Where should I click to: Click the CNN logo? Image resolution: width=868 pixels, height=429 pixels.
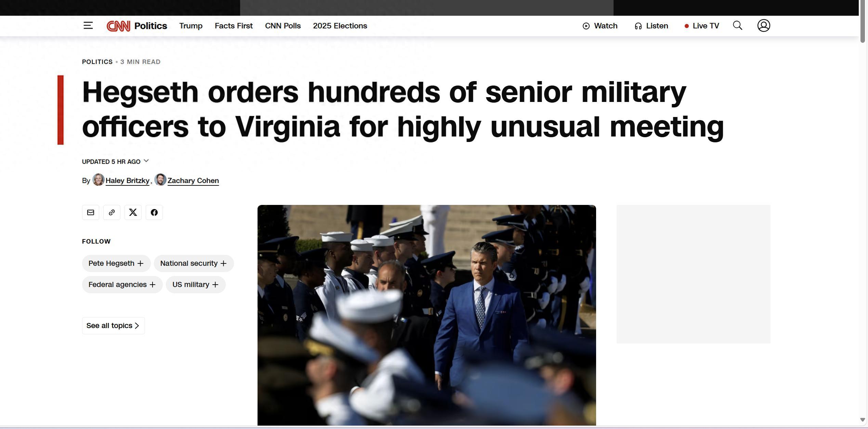pyautogui.click(x=118, y=26)
